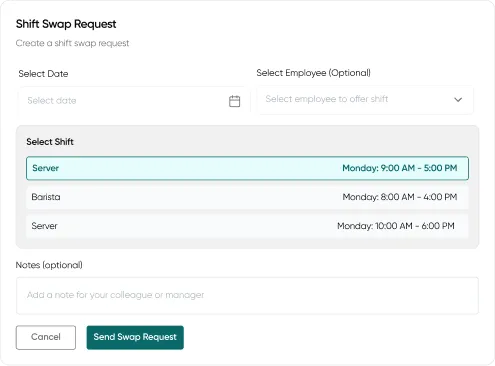Open the calendar icon in Select Date

pos(234,101)
